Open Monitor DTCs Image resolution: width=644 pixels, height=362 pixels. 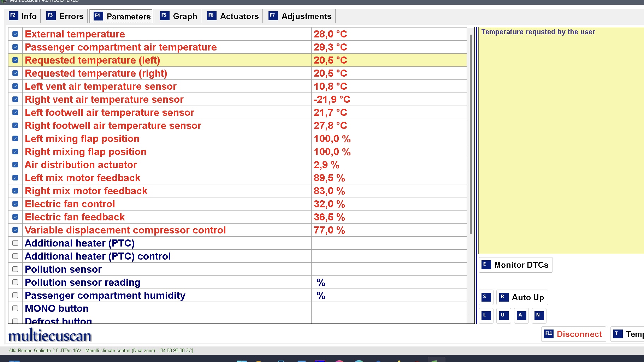tap(516, 265)
